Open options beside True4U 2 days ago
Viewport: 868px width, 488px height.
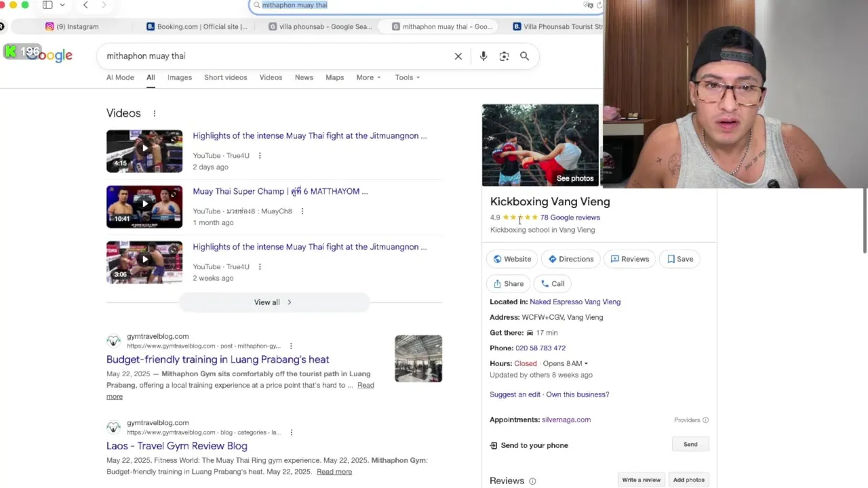tap(260, 155)
